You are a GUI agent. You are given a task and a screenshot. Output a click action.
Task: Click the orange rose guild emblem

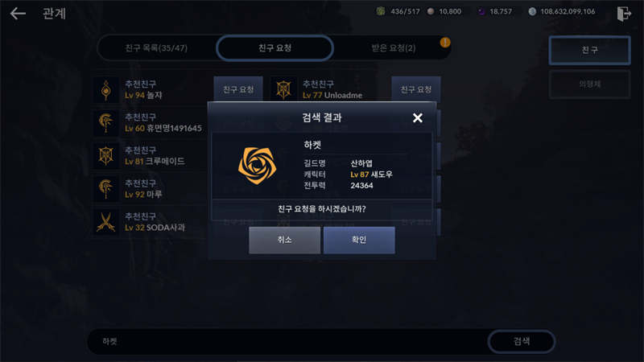click(257, 166)
